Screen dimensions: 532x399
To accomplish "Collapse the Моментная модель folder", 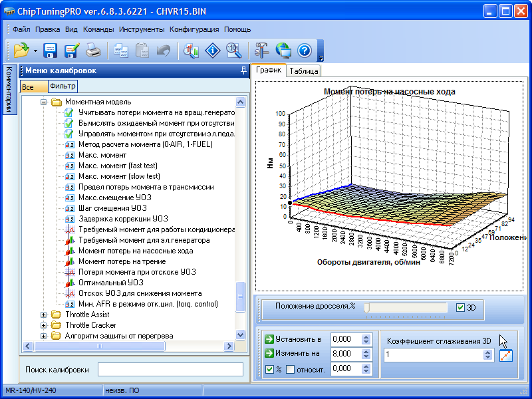I will [x=45, y=102].
